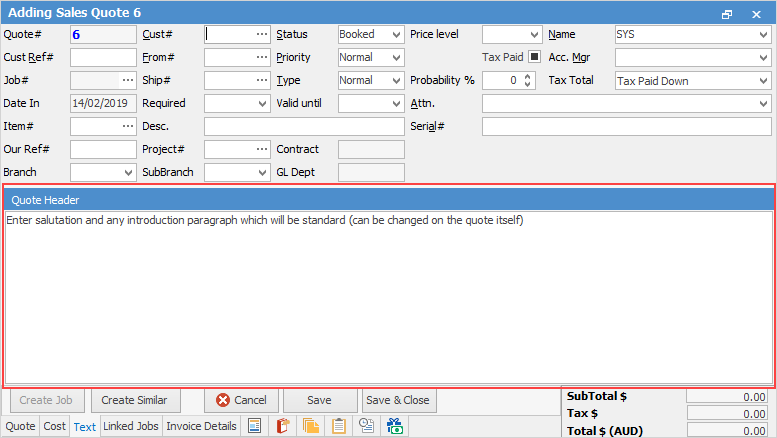Click inside the Quote Header text area
Image resolution: width=777 pixels, height=438 pixels.
click(388, 300)
